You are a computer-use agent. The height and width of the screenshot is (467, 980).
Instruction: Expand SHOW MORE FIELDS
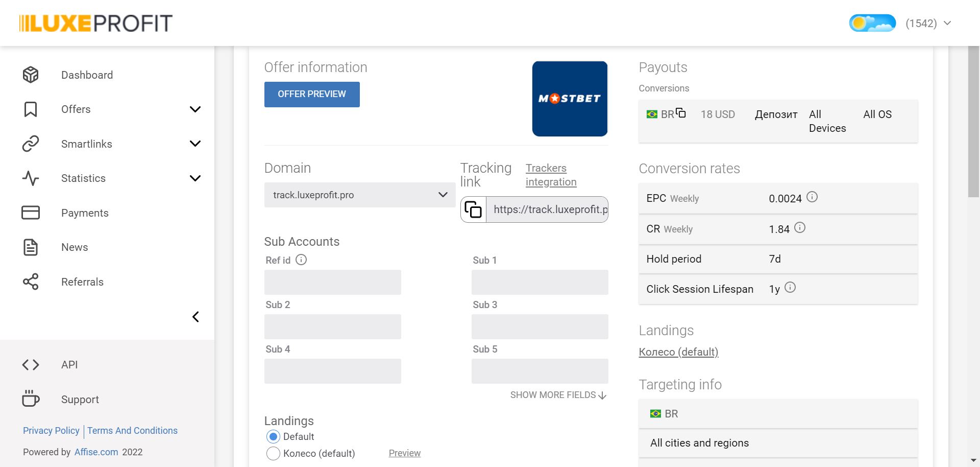558,395
